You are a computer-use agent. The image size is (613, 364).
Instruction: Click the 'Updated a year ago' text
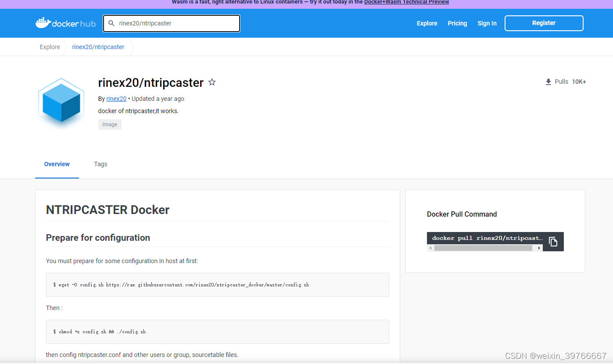(x=158, y=99)
